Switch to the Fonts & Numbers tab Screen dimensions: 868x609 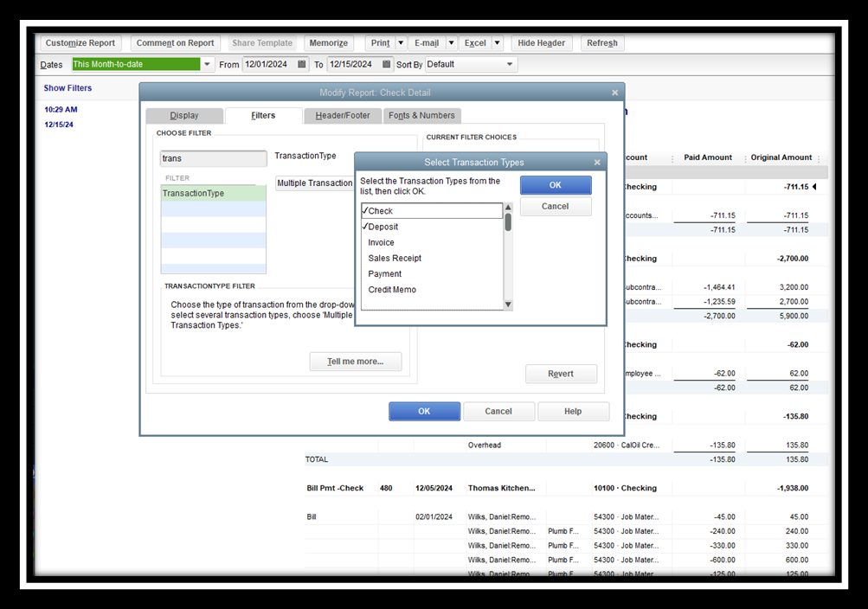(x=421, y=115)
